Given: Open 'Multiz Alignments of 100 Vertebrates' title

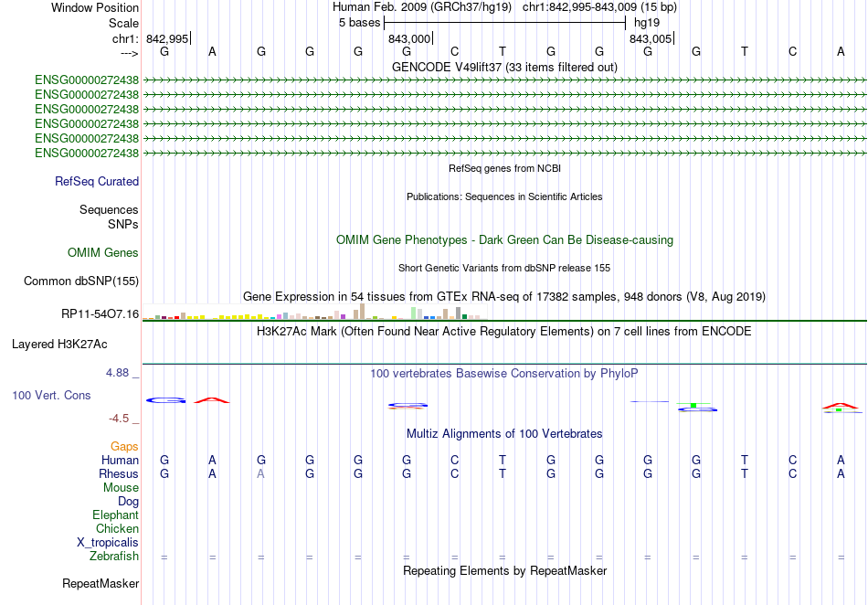Looking at the screenshot, I should pyautogui.click(x=504, y=434).
